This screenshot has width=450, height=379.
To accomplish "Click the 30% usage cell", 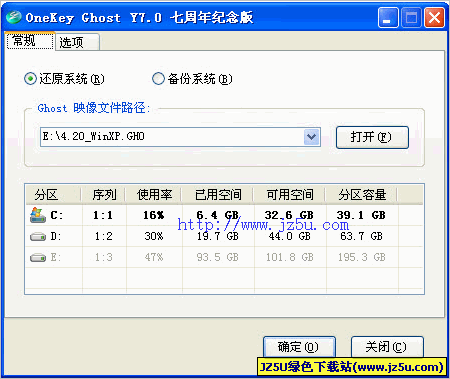I will tap(154, 237).
